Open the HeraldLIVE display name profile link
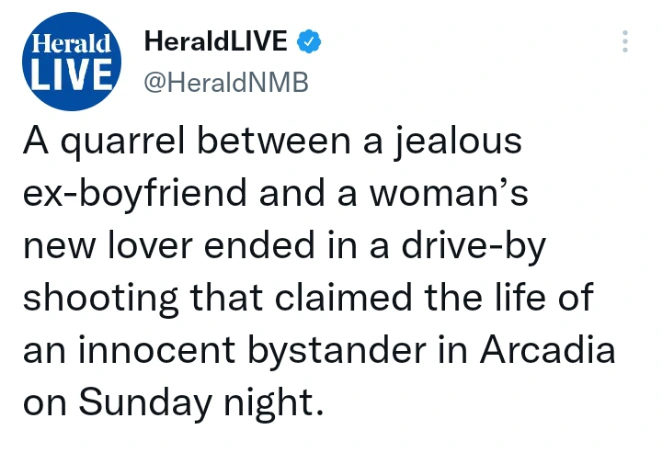This screenshot has width=662, height=450. (216, 41)
